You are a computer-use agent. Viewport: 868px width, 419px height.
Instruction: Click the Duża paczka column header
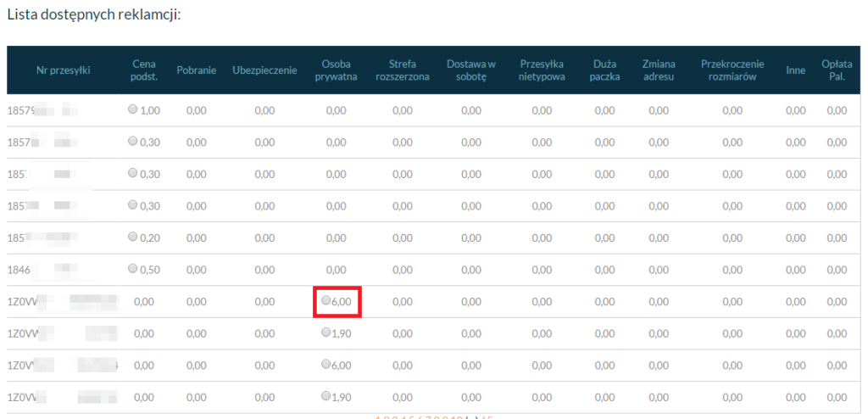pos(604,70)
